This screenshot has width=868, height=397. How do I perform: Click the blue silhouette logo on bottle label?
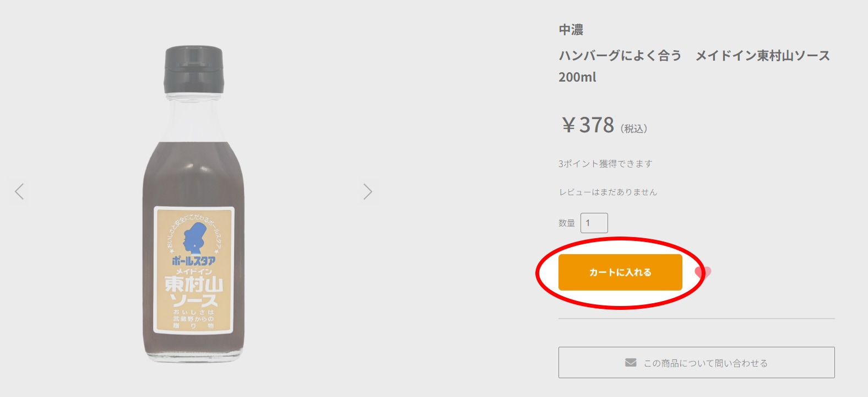click(194, 238)
